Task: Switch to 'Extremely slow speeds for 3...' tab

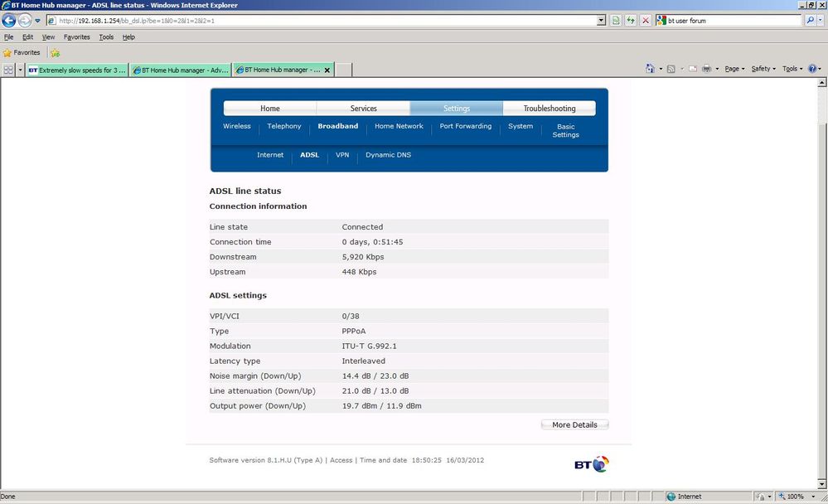Action: 77,70
